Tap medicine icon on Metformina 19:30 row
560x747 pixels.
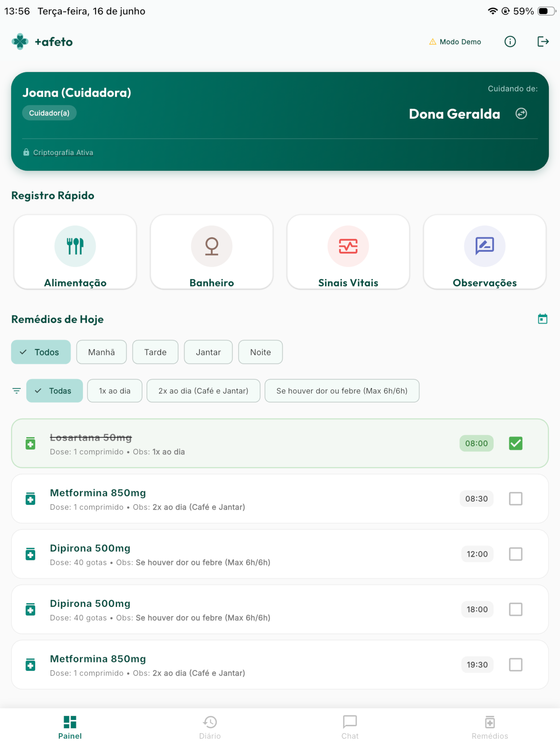click(30, 665)
